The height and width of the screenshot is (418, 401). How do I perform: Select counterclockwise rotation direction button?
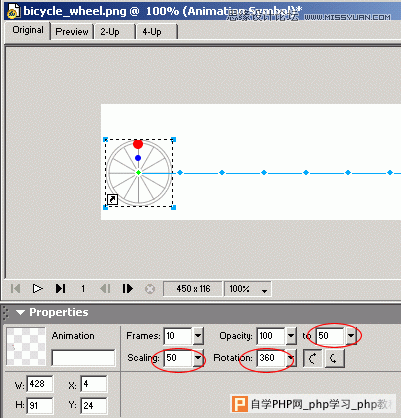335,358
